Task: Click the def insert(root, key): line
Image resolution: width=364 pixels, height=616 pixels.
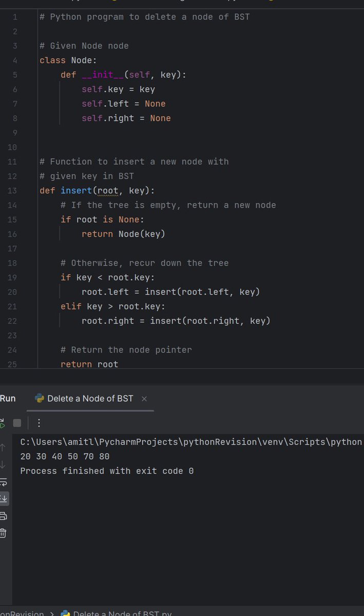Action: point(97,190)
